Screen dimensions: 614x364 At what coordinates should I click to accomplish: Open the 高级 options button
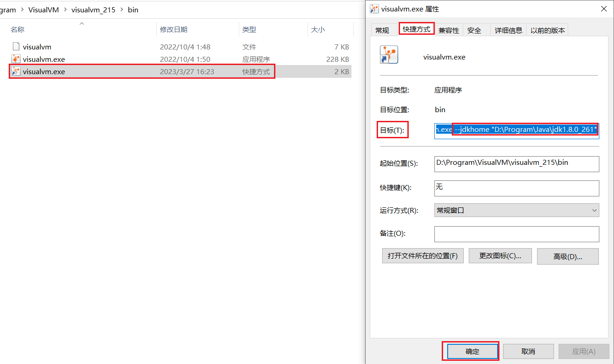point(568,256)
